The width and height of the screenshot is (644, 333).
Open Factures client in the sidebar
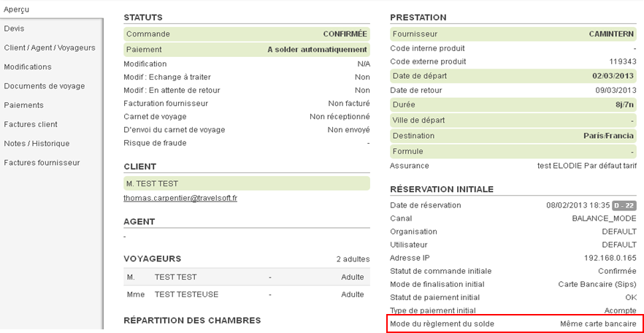pyautogui.click(x=31, y=124)
